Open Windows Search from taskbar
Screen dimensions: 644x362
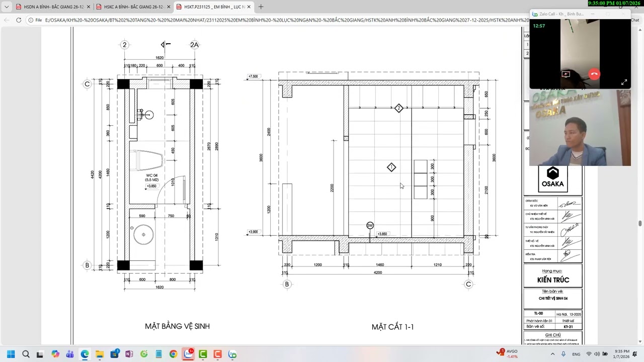[x=26, y=354]
